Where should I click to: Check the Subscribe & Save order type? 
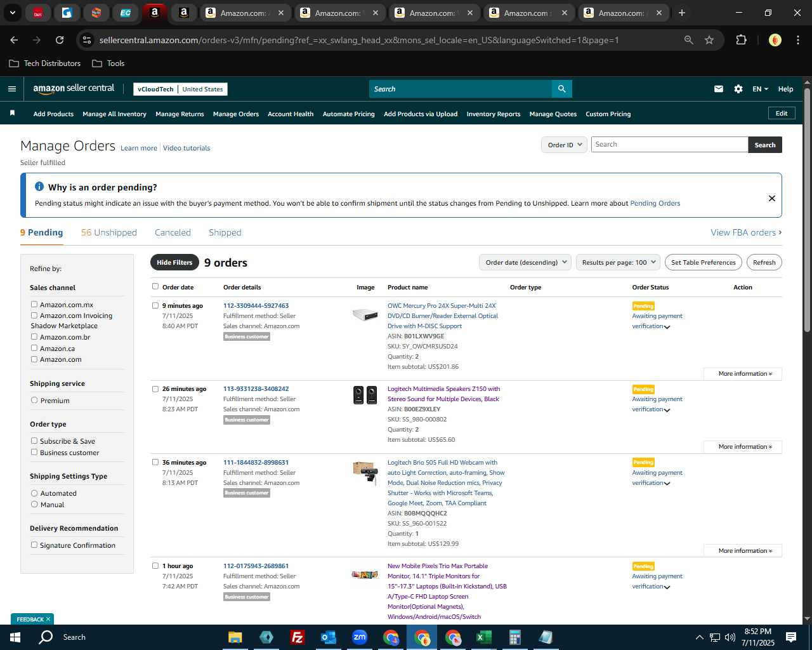click(34, 441)
